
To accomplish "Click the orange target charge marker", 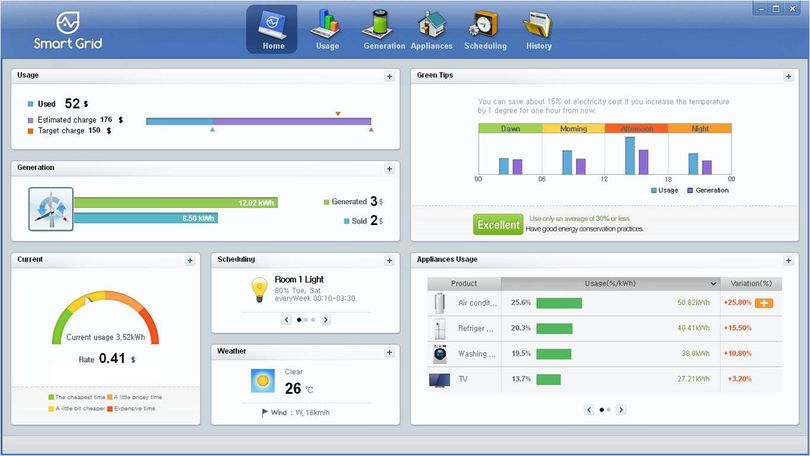I will click(338, 114).
